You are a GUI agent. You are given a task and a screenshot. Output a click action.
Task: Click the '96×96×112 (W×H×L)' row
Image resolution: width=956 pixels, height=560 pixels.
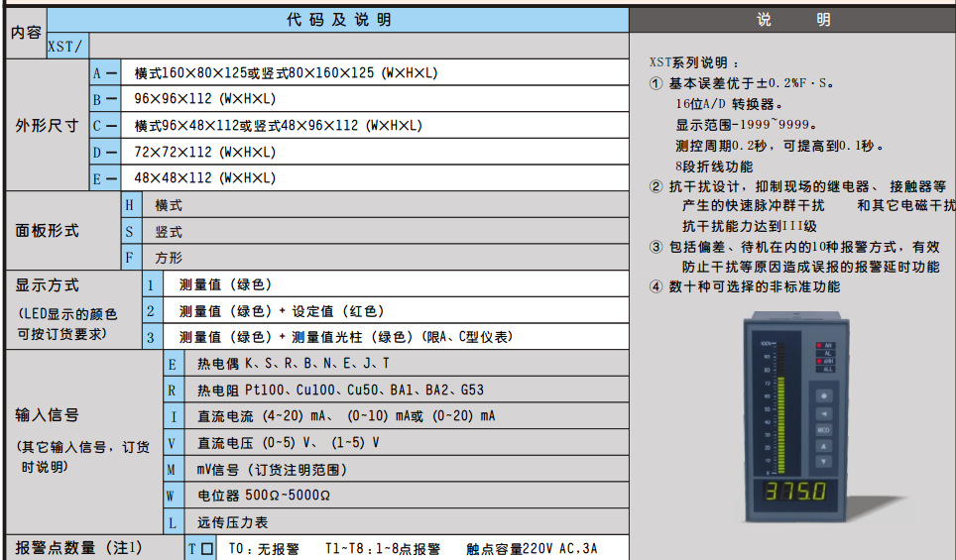[375, 99]
